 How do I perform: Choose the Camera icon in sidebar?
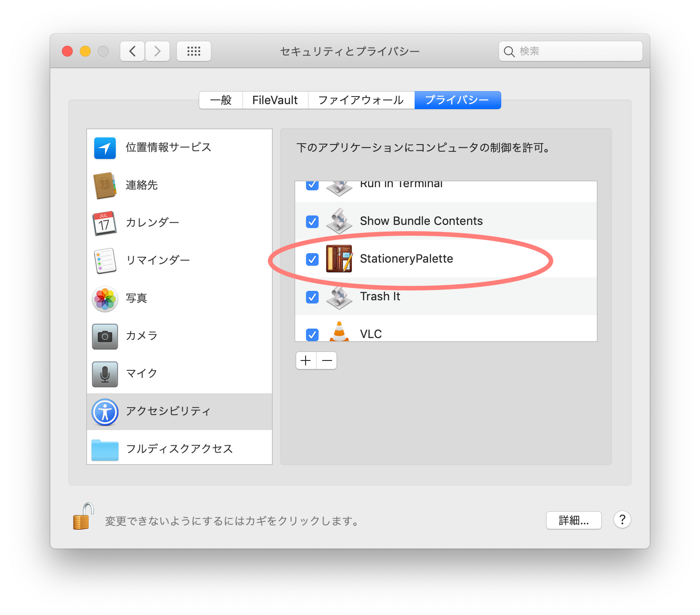point(105,336)
